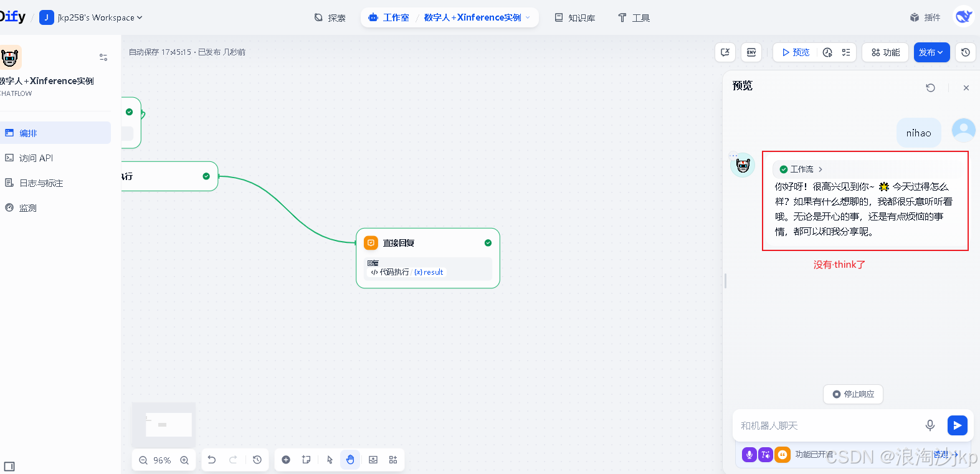Click the 和机器人聊天 chat input
980x474 pixels.
tap(829, 425)
